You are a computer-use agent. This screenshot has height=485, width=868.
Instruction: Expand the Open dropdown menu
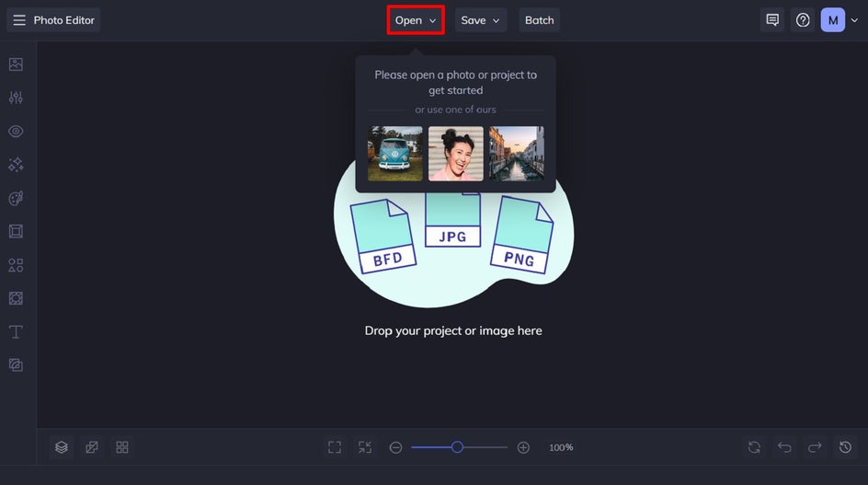pos(416,20)
